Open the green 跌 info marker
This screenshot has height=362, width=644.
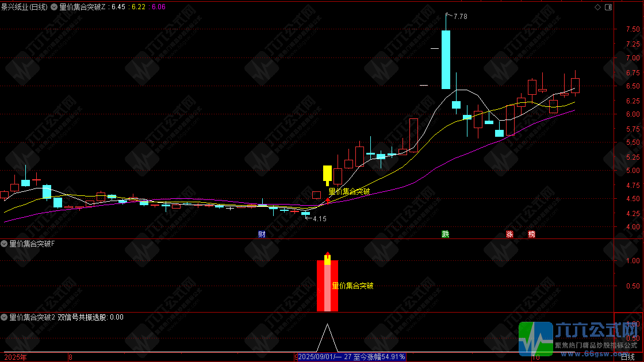coord(445,234)
